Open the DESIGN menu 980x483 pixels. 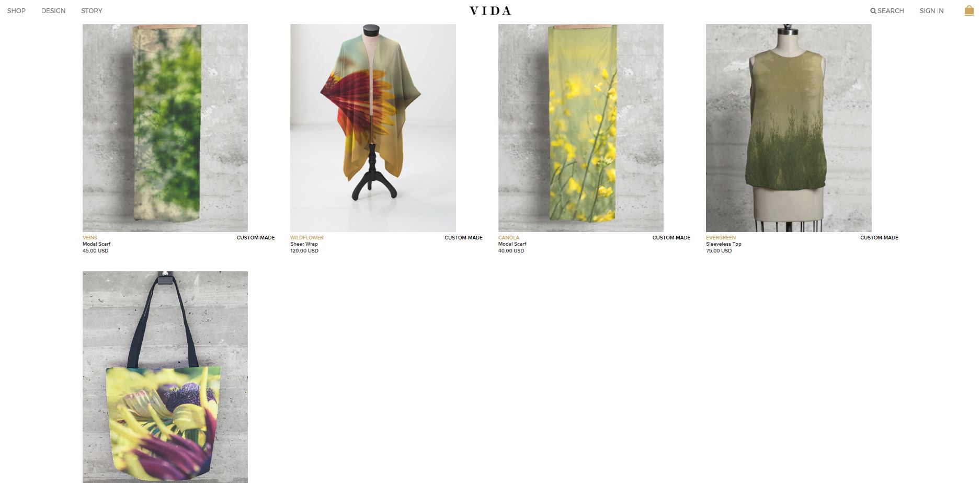(53, 11)
